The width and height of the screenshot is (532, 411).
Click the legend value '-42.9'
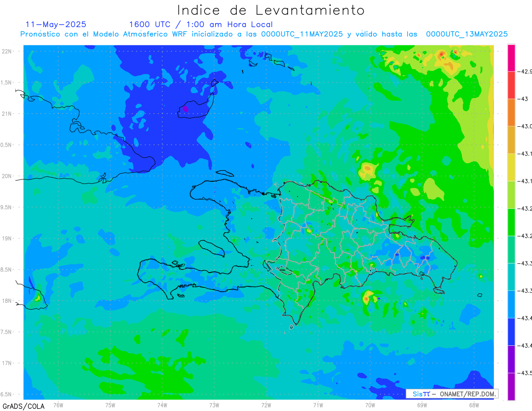524,71
